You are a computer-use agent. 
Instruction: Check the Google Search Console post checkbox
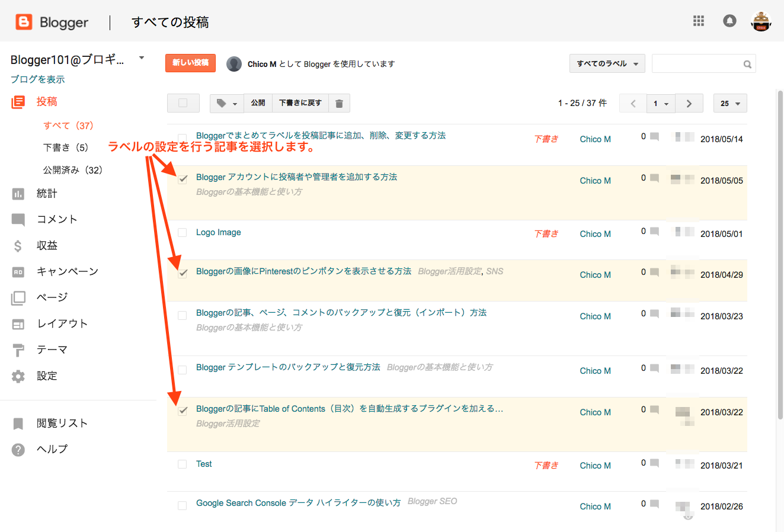pos(183,506)
